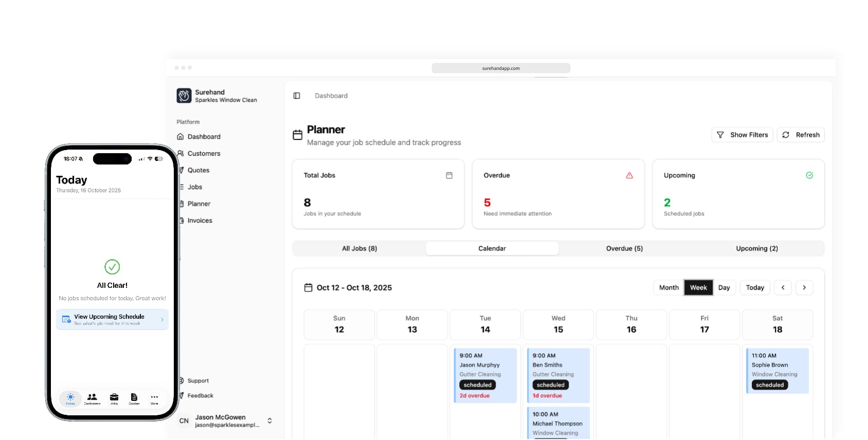Viewport: 868px width, 440px height.
Task: Open the More ellipsis menu on phone
Action: pos(154,398)
